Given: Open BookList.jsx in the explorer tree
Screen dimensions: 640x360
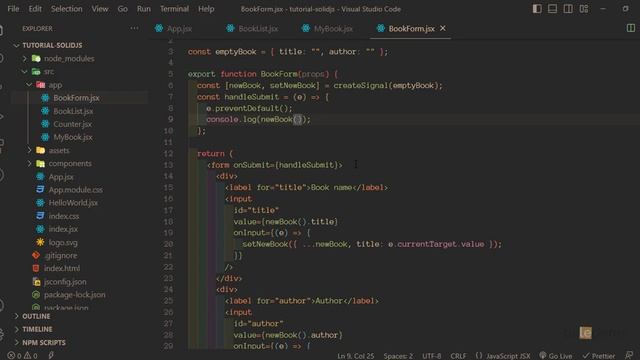Looking at the screenshot, I should (73, 111).
